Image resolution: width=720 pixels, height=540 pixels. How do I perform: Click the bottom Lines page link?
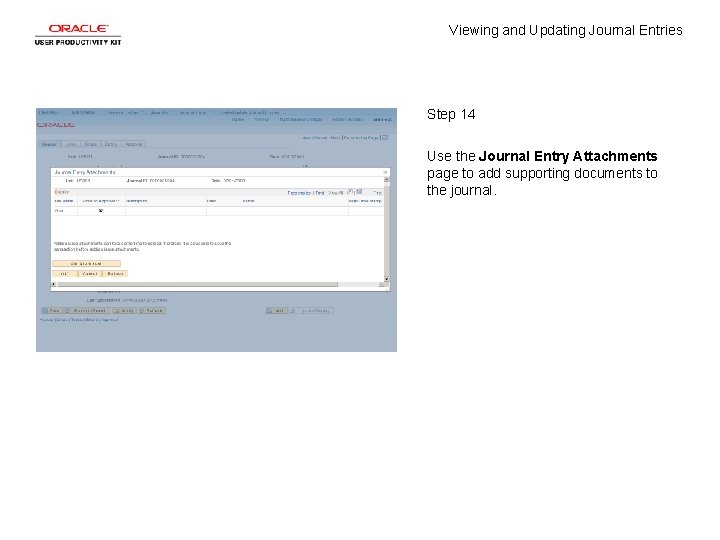62,320
